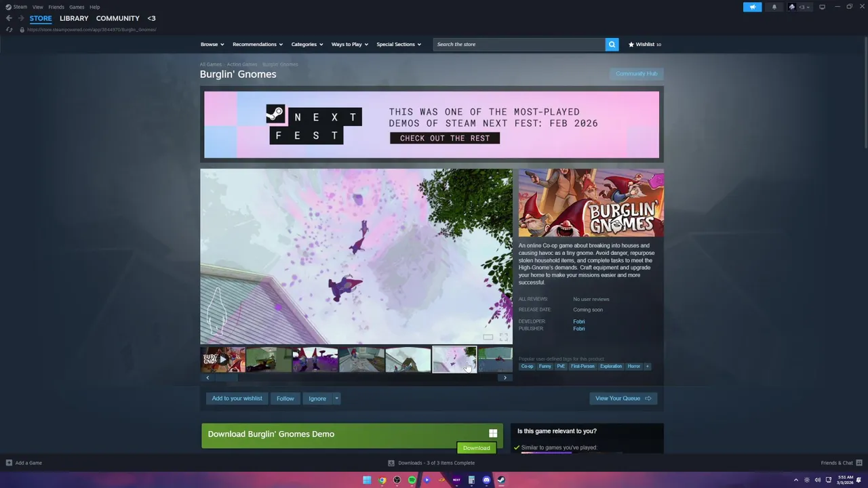Open Discord from the taskbar
This screenshot has width=868, height=488.
pyautogui.click(x=486, y=480)
